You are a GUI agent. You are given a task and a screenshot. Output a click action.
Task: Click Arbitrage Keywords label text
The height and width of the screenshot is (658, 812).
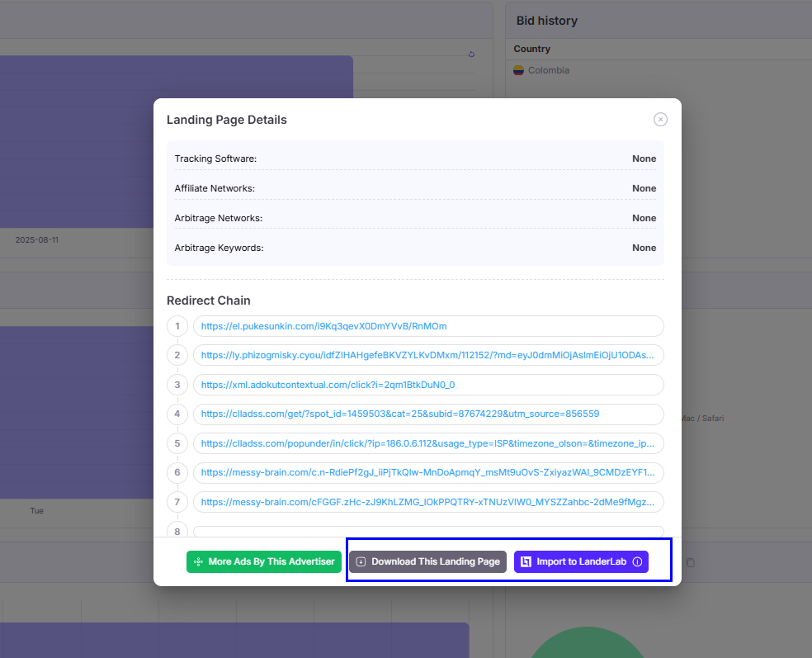[x=219, y=249]
